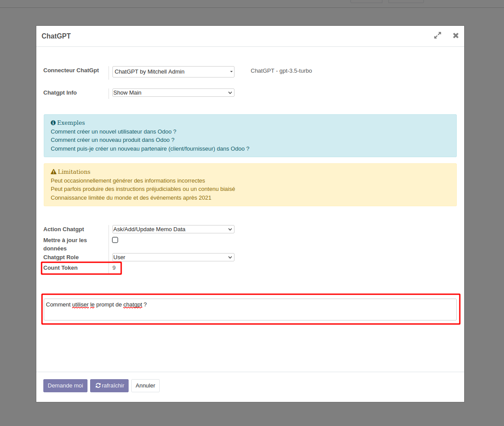
Task: Click limitation about incorrect information
Action: click(128, 181)
